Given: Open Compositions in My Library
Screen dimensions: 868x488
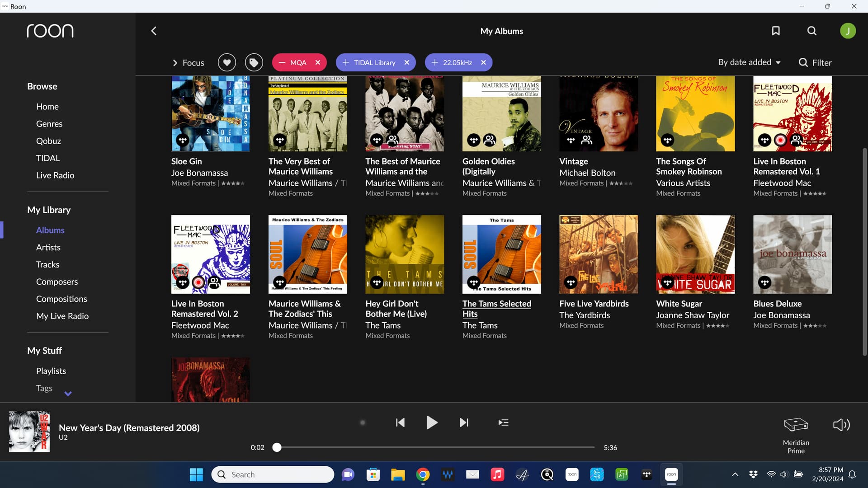Looking at the screenshot, I should tap(61, 299).
